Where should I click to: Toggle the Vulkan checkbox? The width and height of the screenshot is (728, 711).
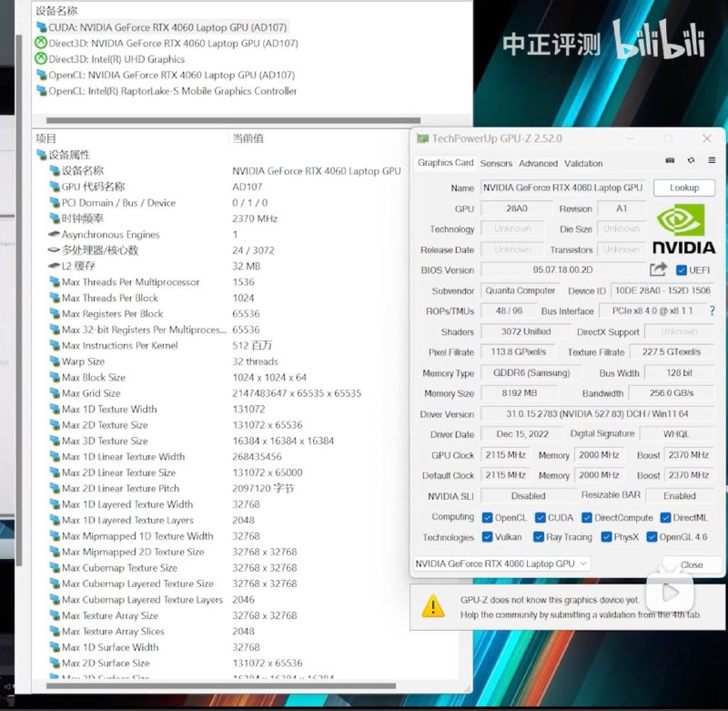click(x=487, y=537)
